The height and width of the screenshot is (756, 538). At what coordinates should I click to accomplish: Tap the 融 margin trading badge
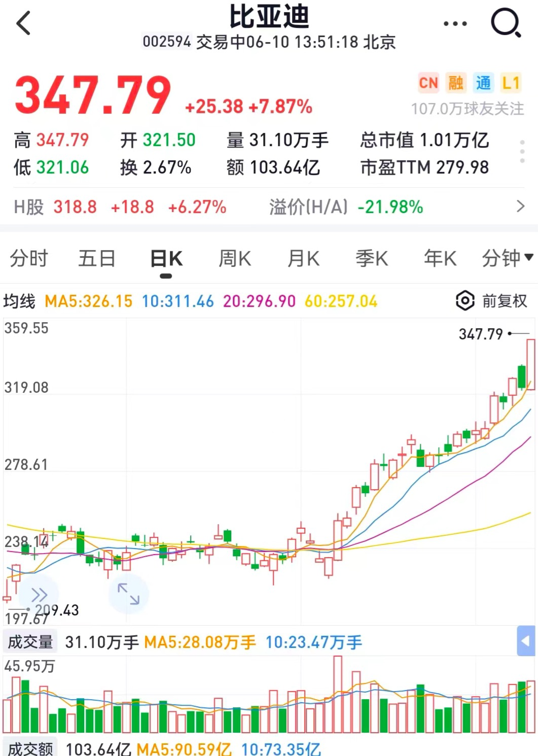coord(455,83)
